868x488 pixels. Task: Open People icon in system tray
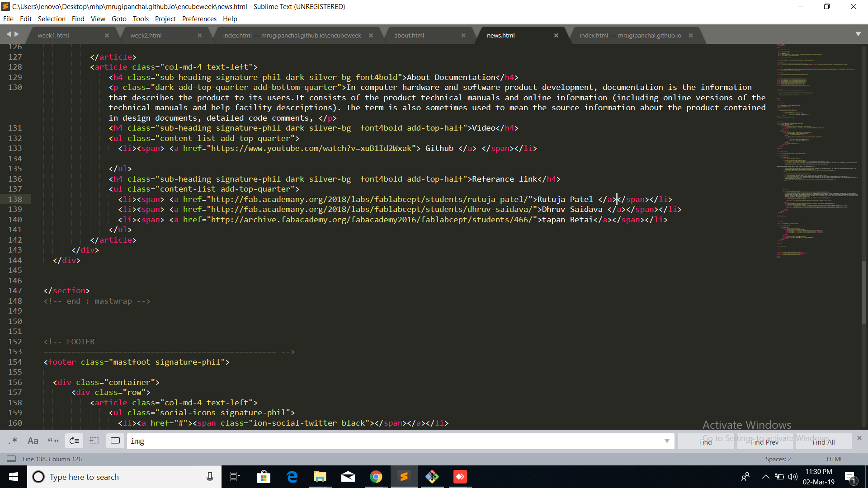click(x=745, y=477)
